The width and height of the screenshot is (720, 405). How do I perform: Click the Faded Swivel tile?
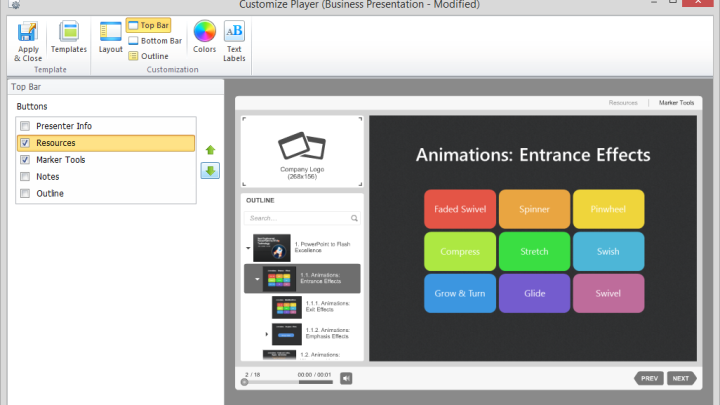click(460, 209)
